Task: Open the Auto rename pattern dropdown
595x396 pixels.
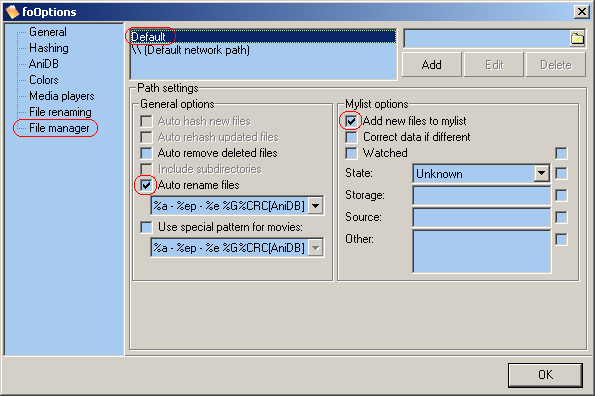Action: coord(316,206)
